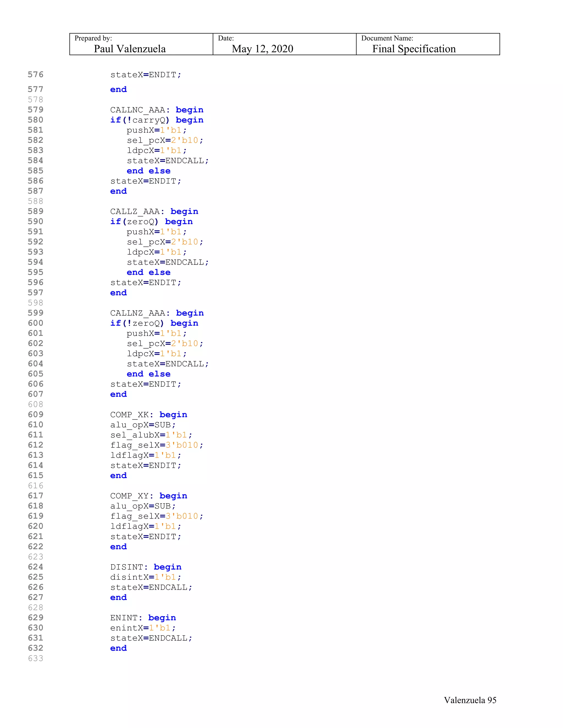Click stateX=ENDCALL; on line 631
563x728 pixels.
tap(151, 638)
